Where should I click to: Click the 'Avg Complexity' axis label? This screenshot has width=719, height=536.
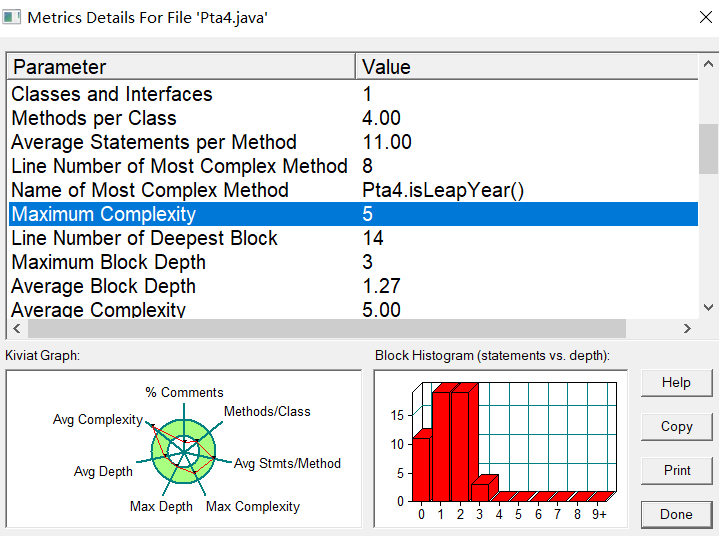tap(98, 420)
